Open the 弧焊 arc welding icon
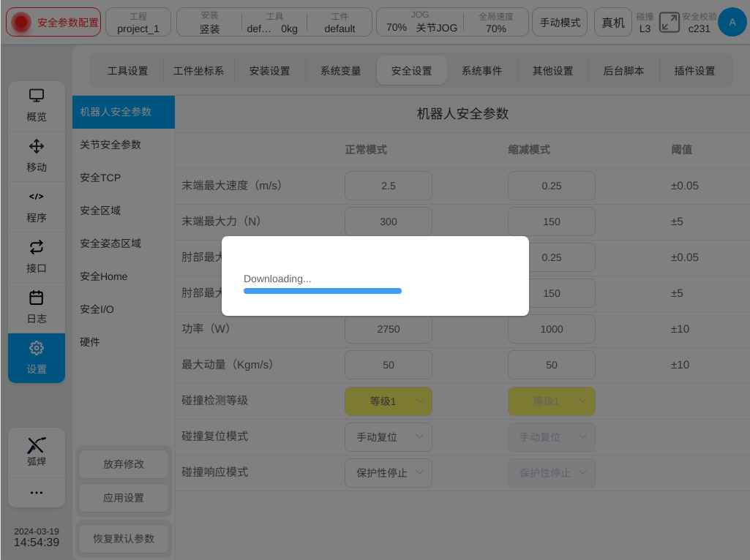 click(x=37, y=445)
